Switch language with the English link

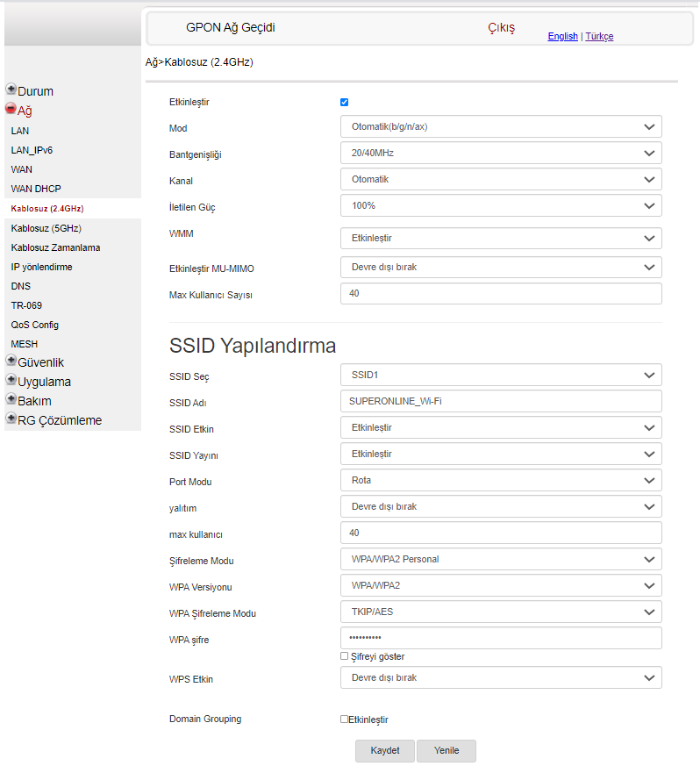[562, 37]
